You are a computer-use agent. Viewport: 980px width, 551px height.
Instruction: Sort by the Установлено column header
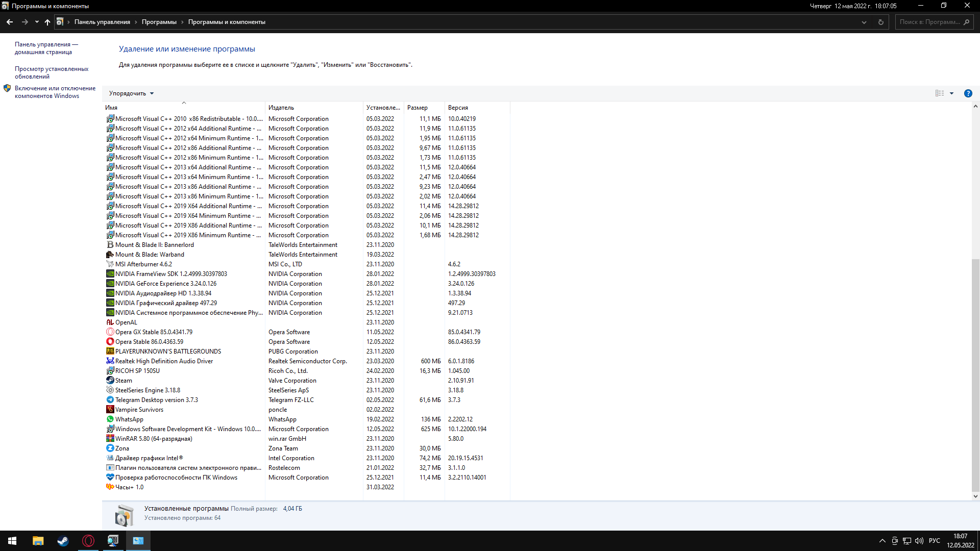pos(383,108)
